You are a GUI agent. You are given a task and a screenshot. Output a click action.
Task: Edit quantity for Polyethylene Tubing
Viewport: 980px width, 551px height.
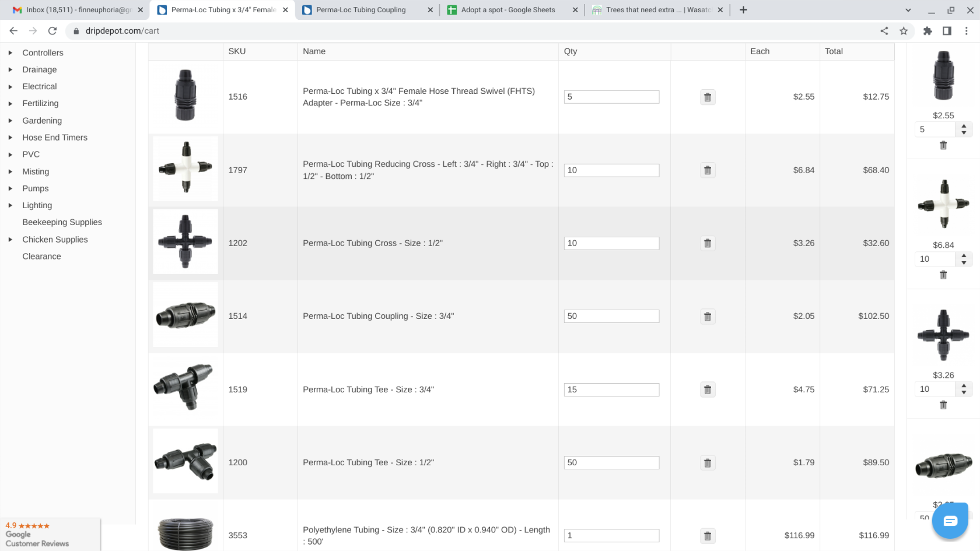coord(611,535)
